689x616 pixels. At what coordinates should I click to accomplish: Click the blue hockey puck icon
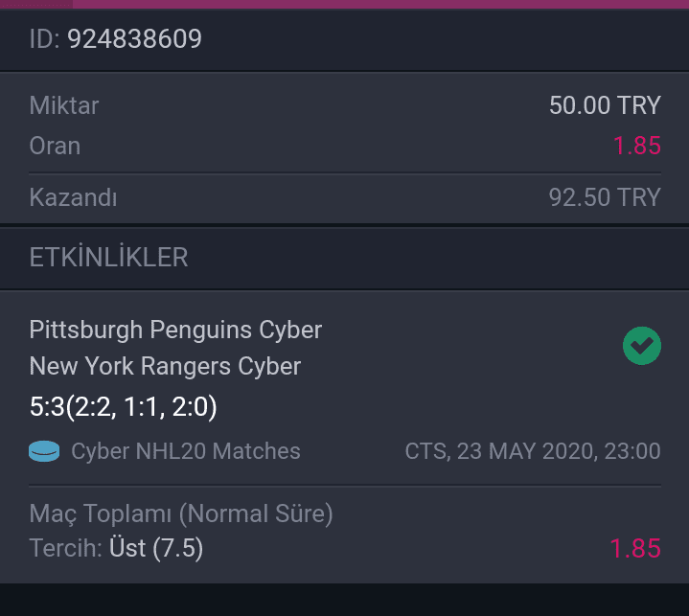tap(44, 451)
